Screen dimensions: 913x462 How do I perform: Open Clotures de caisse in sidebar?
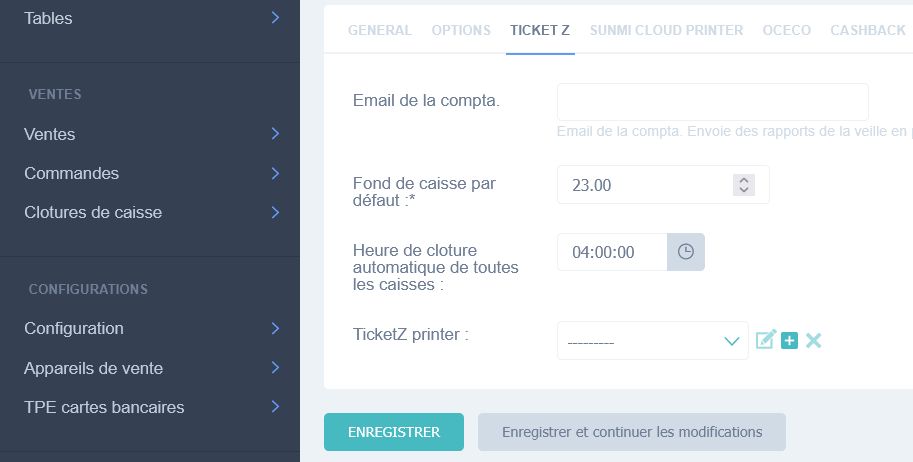[x=150, y=212]
